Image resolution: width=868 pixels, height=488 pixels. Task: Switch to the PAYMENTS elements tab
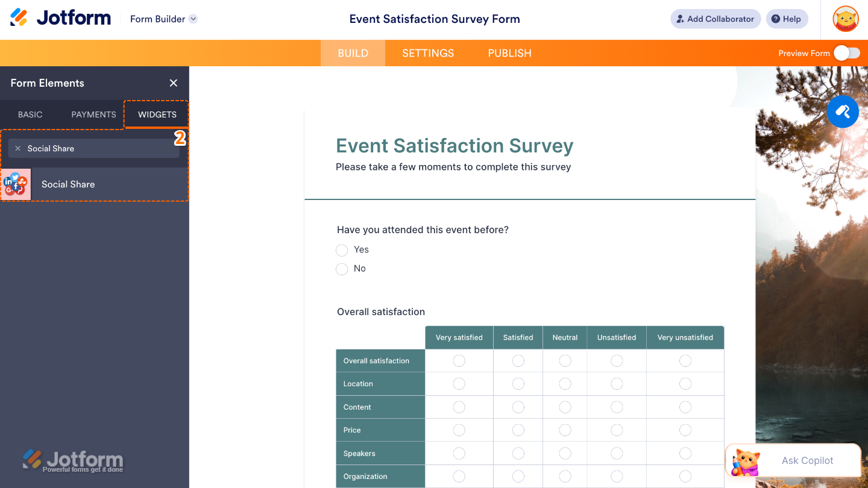tap(93, 114)
